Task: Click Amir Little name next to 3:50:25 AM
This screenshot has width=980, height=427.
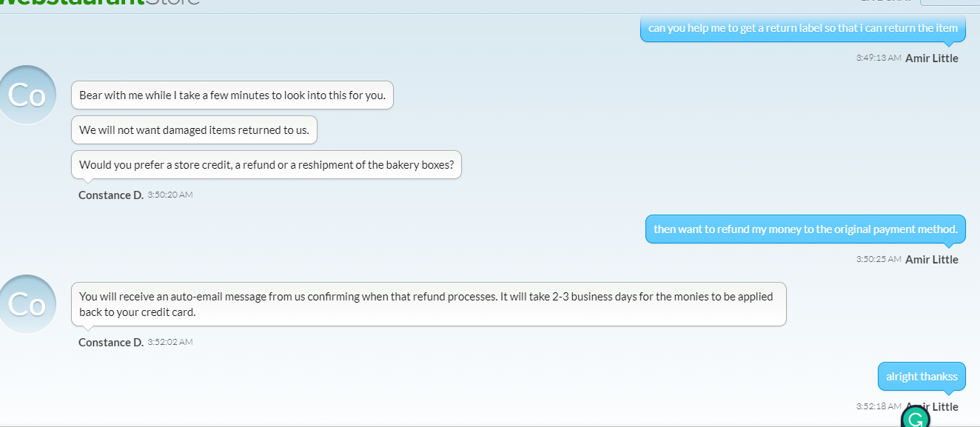Action: pyautogui.click(x=932, y=260)
